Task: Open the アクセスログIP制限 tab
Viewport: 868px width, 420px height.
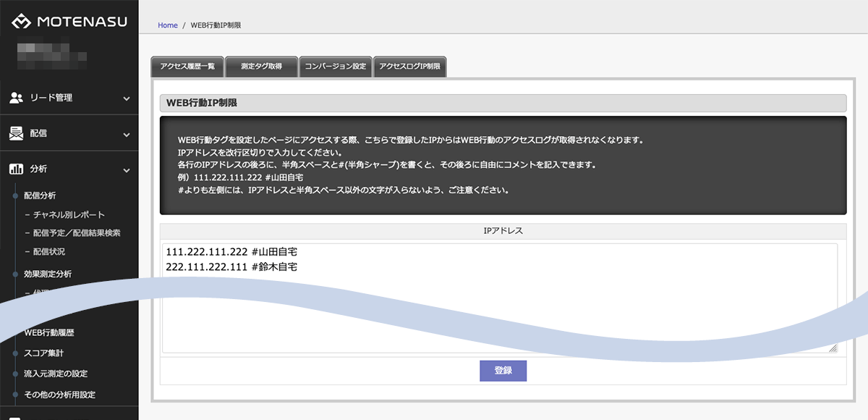Action: point(409,67)
